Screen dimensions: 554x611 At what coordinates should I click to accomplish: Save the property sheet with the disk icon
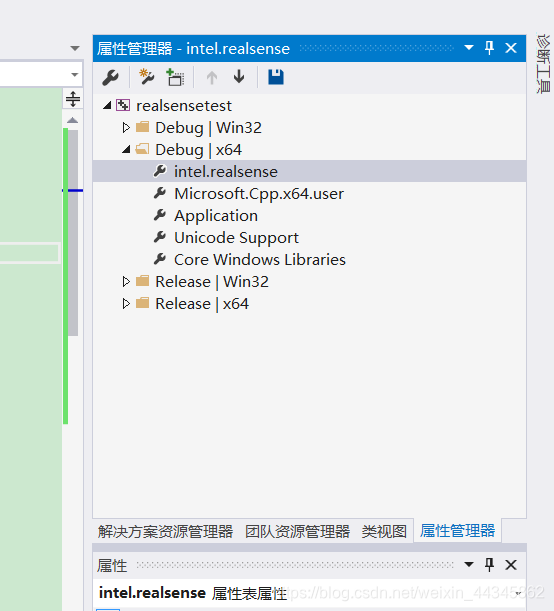tap(276, 77)
